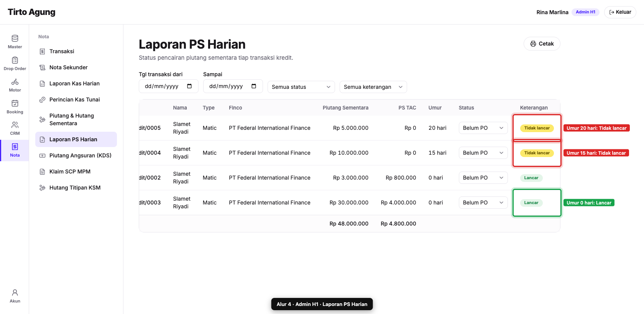Open the Laporan Kas Harian link
Image resolution: width=644 pixels, height=314 pixels.
click(x=76, y=83)
